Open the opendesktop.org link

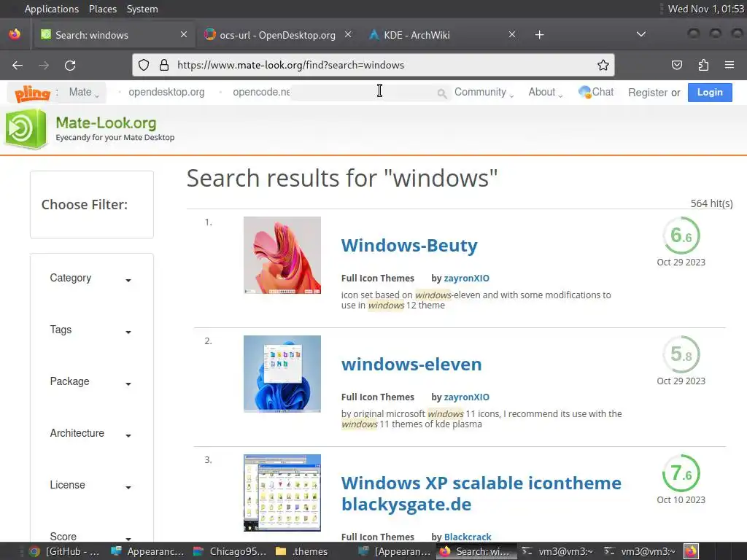pos(166,93)
